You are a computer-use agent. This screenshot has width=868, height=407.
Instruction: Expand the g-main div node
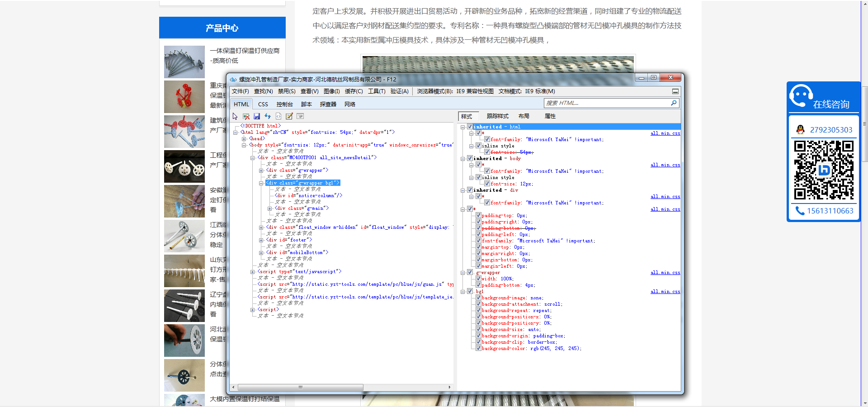(x=270, y=208)
